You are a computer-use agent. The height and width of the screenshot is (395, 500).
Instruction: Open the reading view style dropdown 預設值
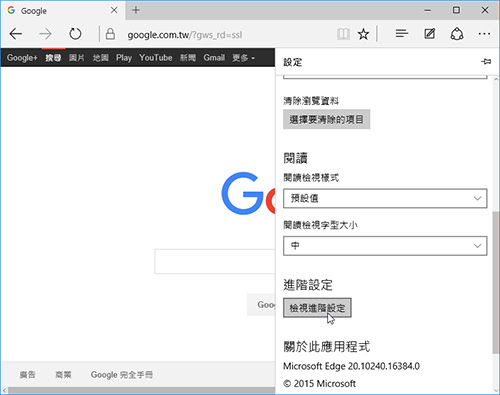pos(385,198)
